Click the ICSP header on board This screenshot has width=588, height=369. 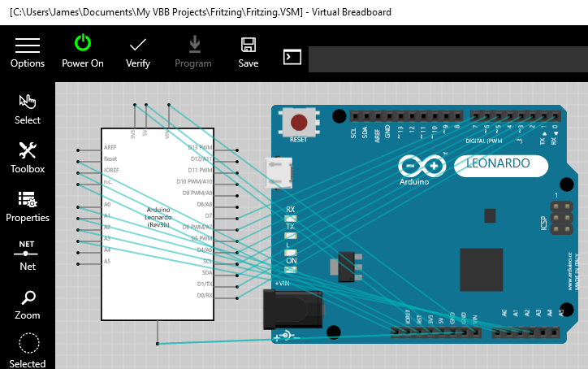click(561, 218)
